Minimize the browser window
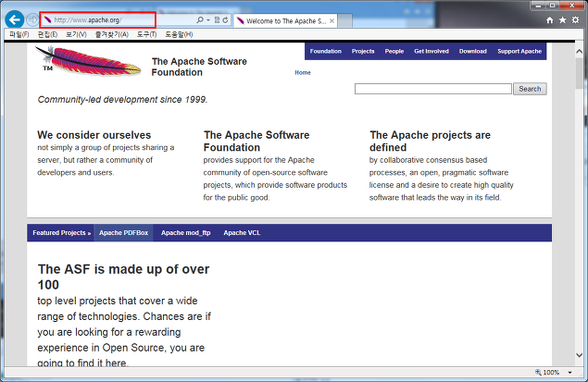588x382 pixels. 538,6
